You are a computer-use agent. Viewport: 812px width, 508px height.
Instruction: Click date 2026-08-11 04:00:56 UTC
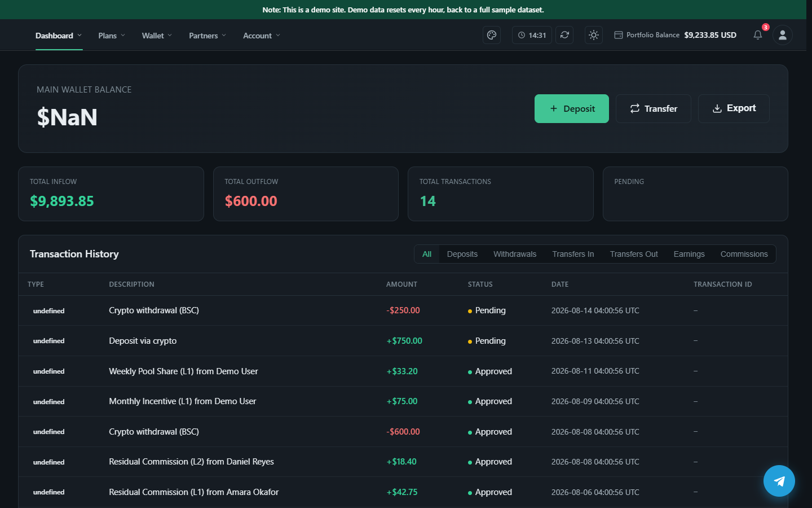pos(595,371)
